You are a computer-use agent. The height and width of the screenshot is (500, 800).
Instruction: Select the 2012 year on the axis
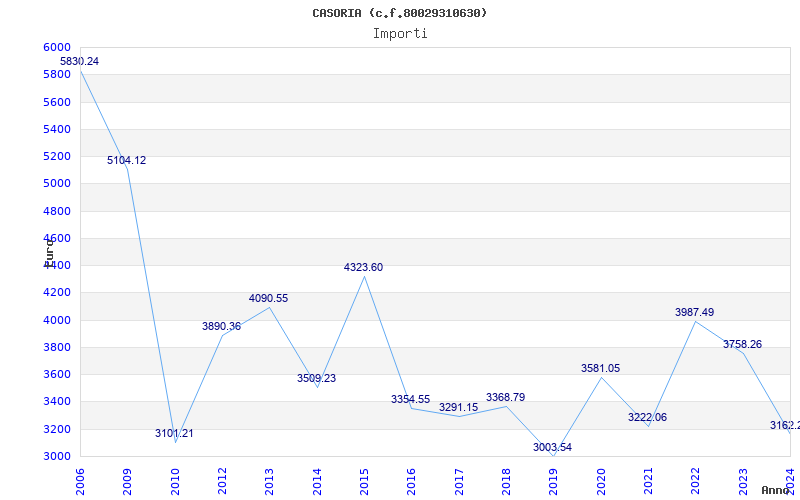point(222,482)
